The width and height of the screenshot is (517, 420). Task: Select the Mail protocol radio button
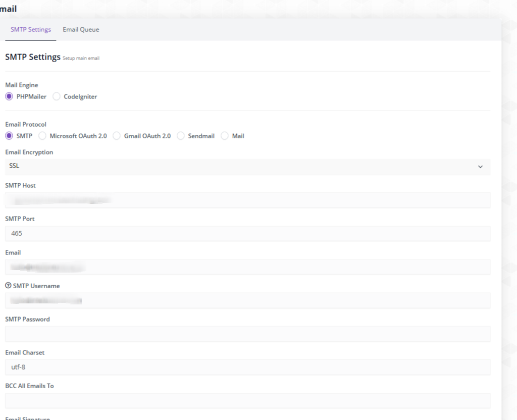[225, 136]
